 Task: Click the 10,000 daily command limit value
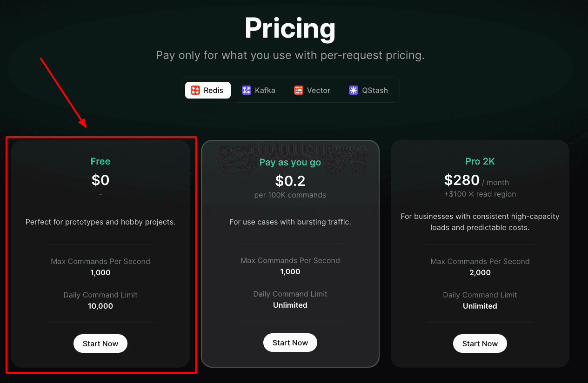tap(100, 306)
